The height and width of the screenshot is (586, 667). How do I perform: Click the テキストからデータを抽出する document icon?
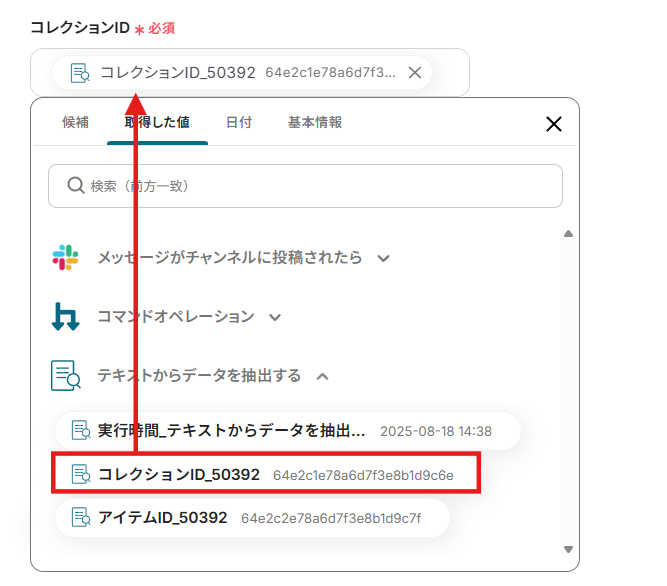tap(66, 375)
